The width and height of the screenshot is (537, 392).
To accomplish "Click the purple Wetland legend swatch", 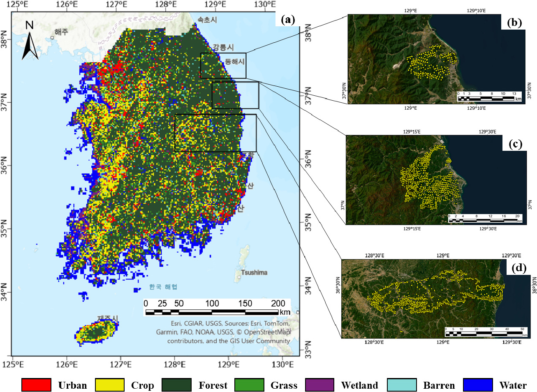I will [319, 385].
